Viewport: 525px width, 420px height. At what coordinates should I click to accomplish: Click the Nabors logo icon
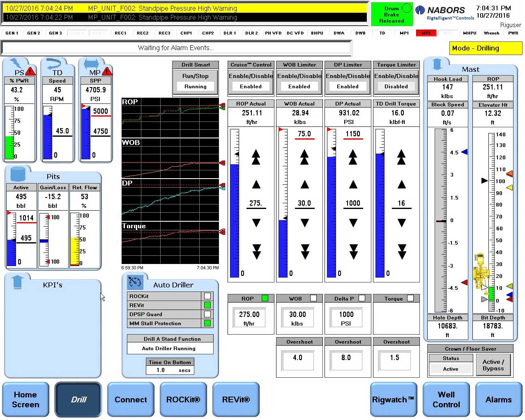[420, 10]
